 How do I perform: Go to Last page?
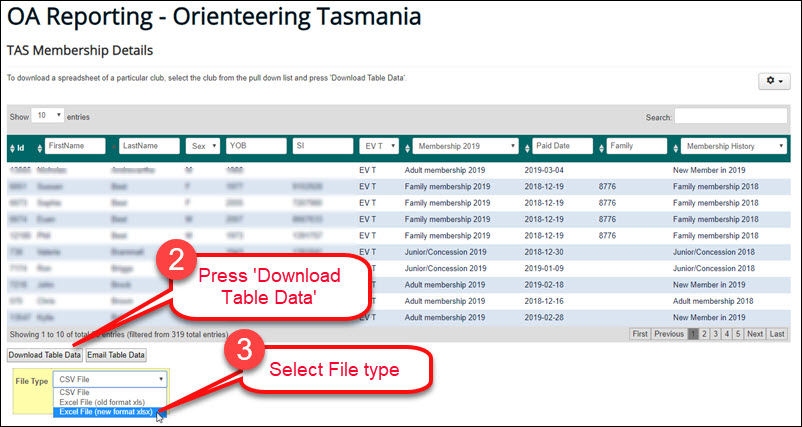tap(776, 334)
